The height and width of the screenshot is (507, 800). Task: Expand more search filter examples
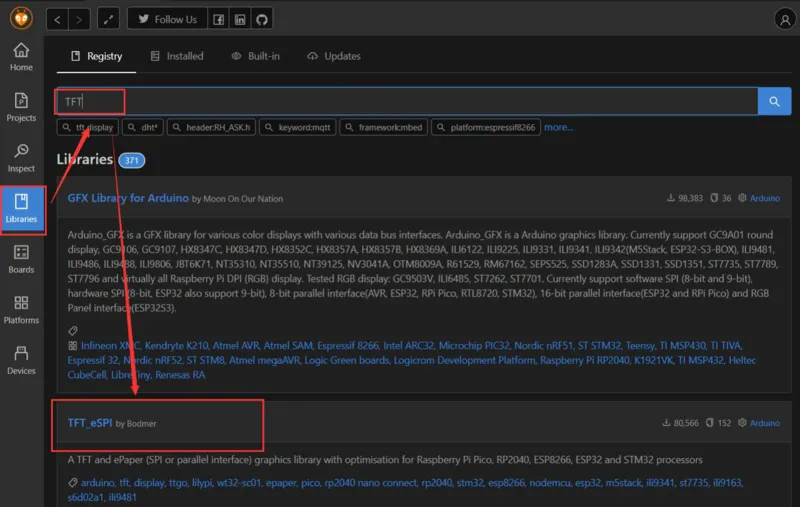(558, 127)
